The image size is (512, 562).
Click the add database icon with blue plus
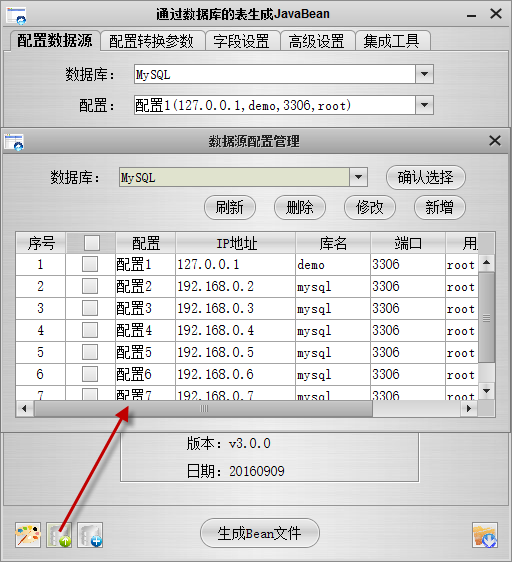pyautogui.click(x=90, y=535)
